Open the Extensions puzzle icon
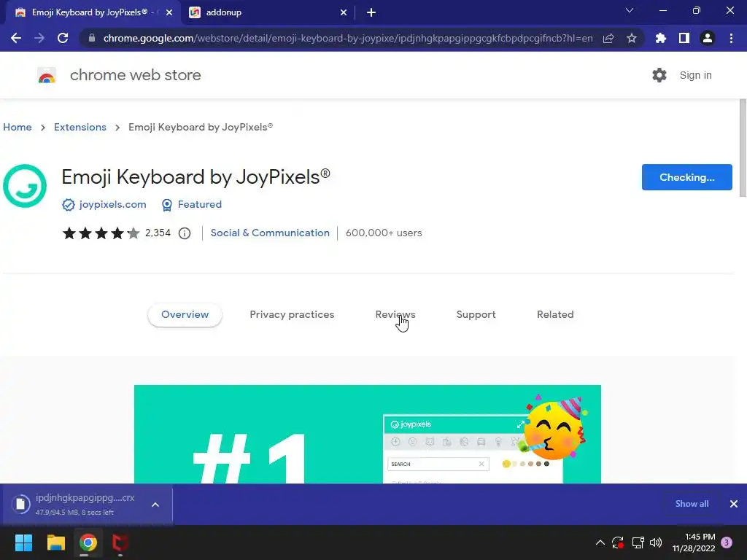The width and height of the screenshot is (747, 560). pos(661,38)
